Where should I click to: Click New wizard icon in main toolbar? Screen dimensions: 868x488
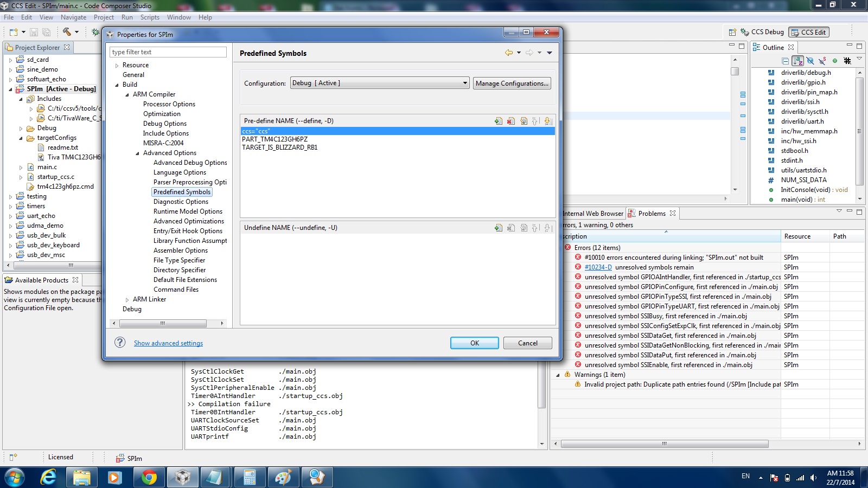coord(14,32)
